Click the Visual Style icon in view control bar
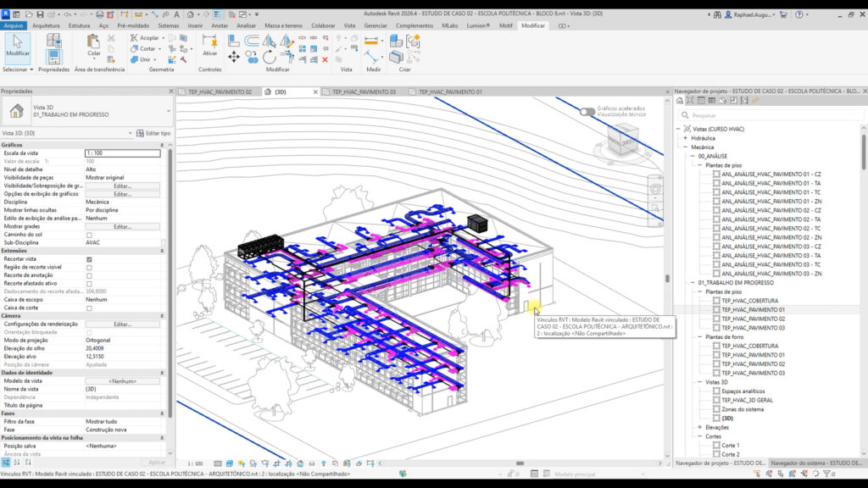868x488 pixels. [229, 463]
